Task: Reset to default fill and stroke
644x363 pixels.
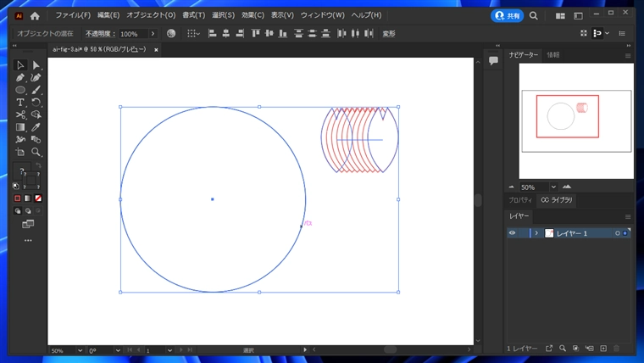Action: (x=16, y=187)
